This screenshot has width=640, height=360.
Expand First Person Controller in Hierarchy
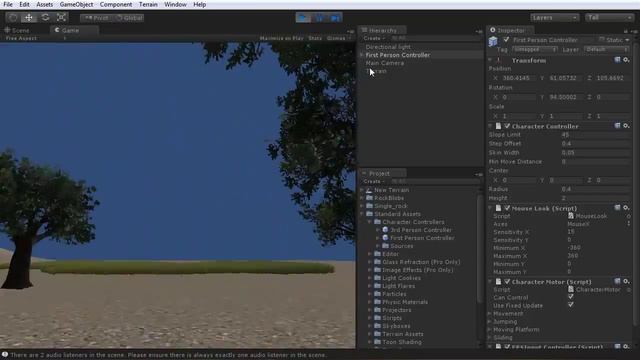[362, 55]
